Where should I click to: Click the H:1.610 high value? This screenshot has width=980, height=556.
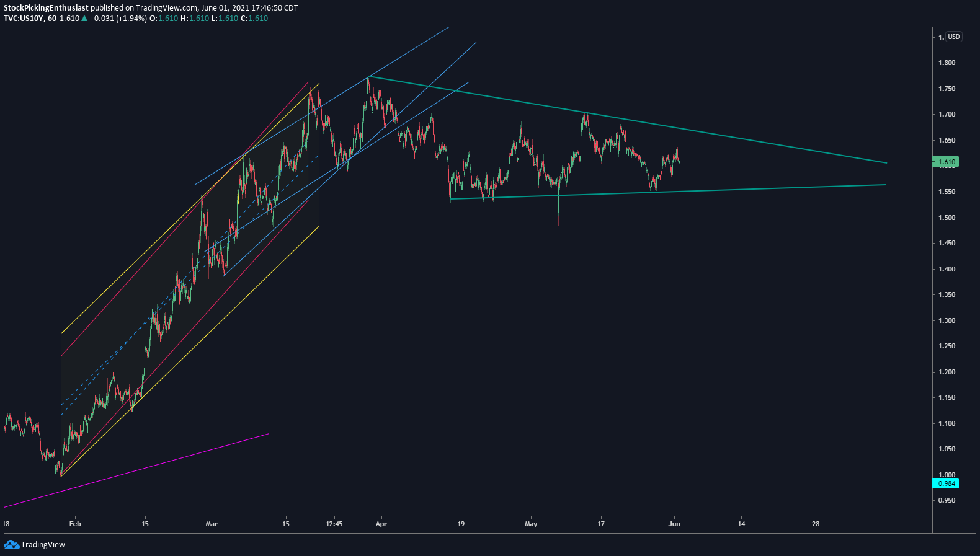[195, 19]
